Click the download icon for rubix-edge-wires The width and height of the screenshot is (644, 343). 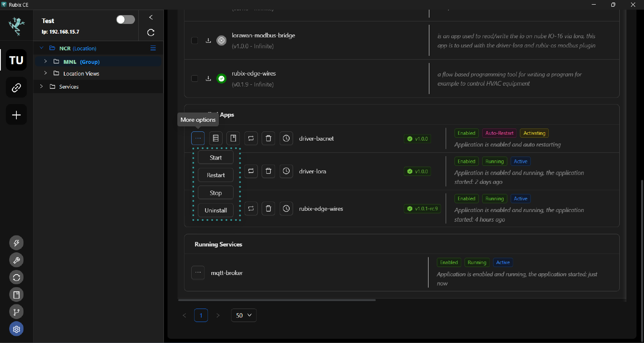[x=208, y=79]
